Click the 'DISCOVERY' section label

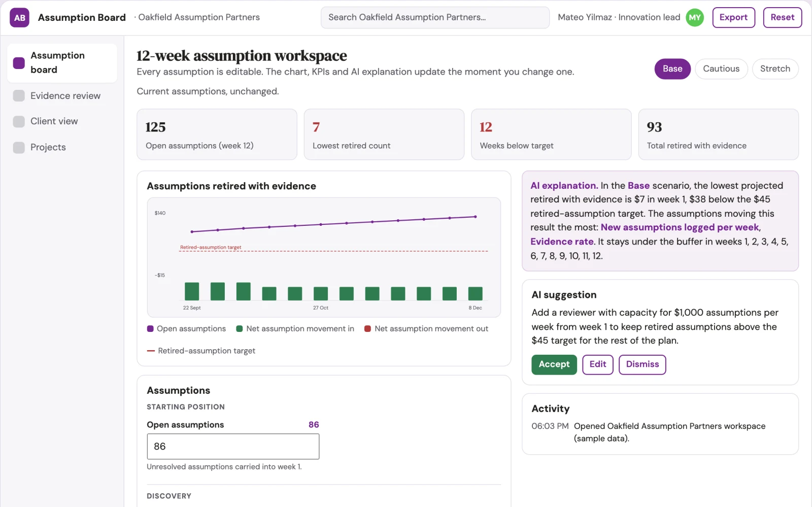pyautogui.click(x=169, y=496)
